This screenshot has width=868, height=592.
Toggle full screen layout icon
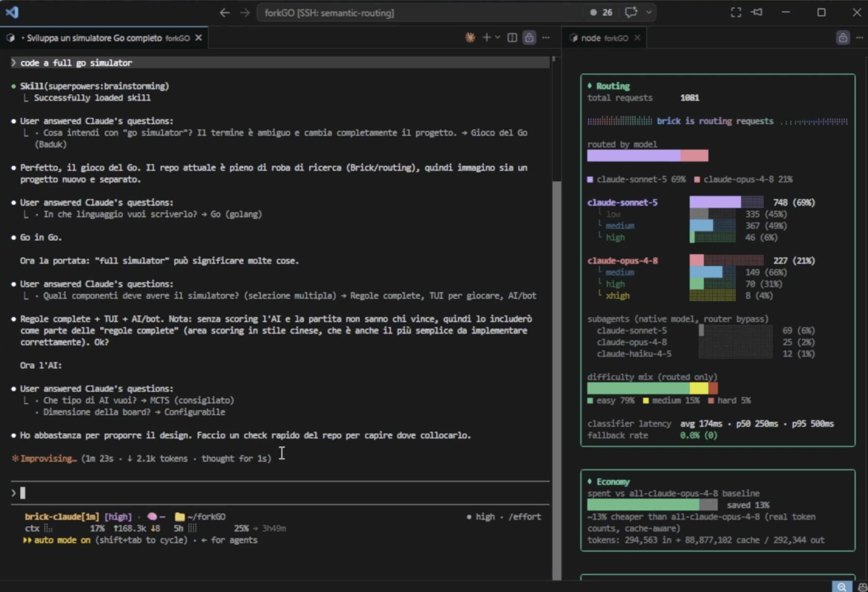tap(736, 12)
